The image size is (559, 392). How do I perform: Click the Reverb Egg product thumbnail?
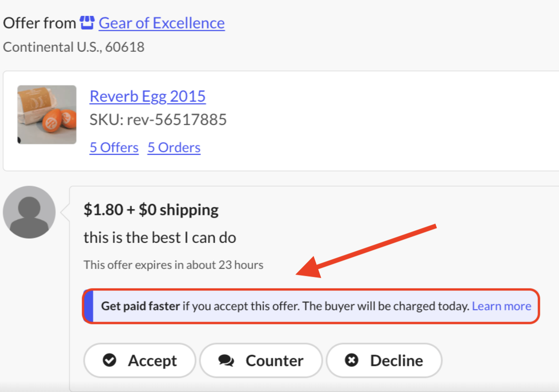(47, 114)
